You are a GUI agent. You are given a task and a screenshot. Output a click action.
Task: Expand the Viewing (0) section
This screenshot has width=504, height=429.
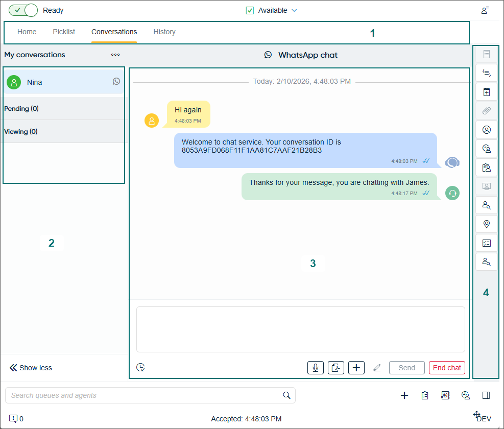(64, 132)
